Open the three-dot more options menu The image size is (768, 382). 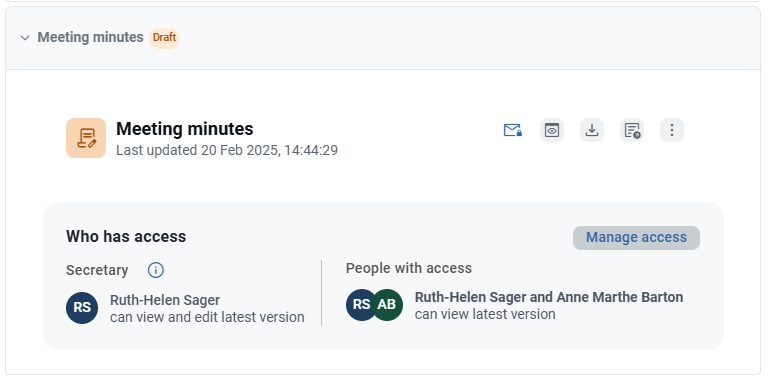coord(672,130)
